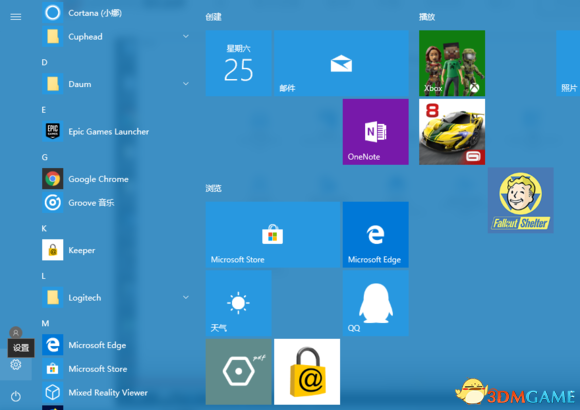This screenshot has height=410, width=580.
Task: Open the Xbox tile thumbnail
Action: point(452,63)
